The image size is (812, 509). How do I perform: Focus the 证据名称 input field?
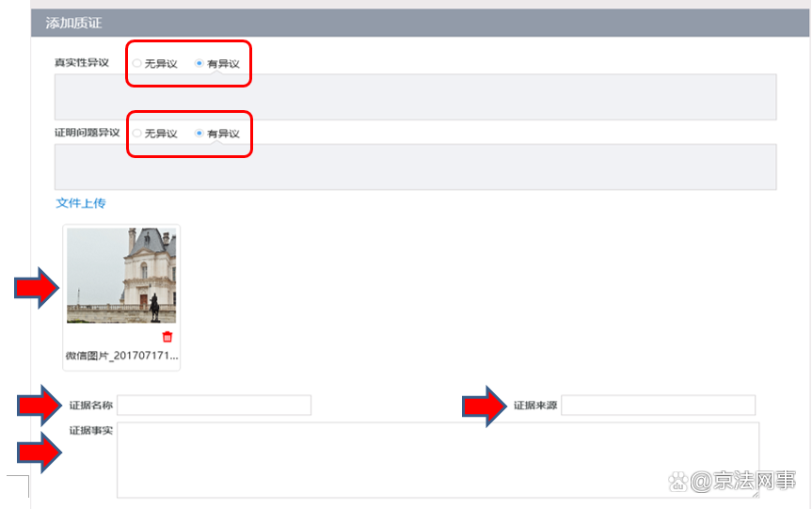(x=214, y=406)
